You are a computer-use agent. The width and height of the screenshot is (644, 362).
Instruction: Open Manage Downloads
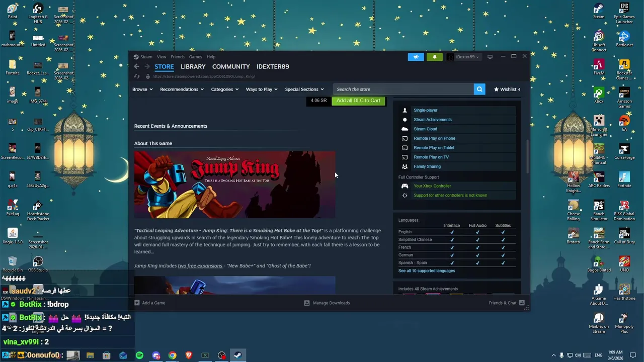click(x=327, y=303)
